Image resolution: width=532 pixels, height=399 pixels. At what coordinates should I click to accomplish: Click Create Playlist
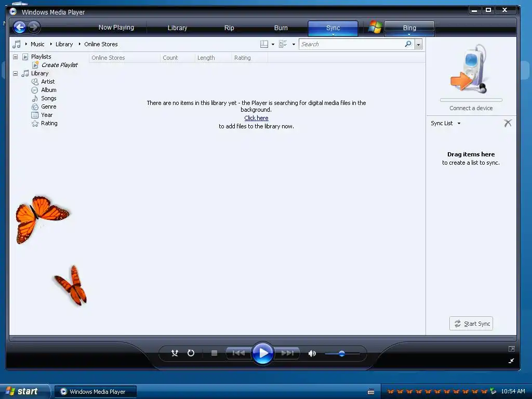[59, 65]
